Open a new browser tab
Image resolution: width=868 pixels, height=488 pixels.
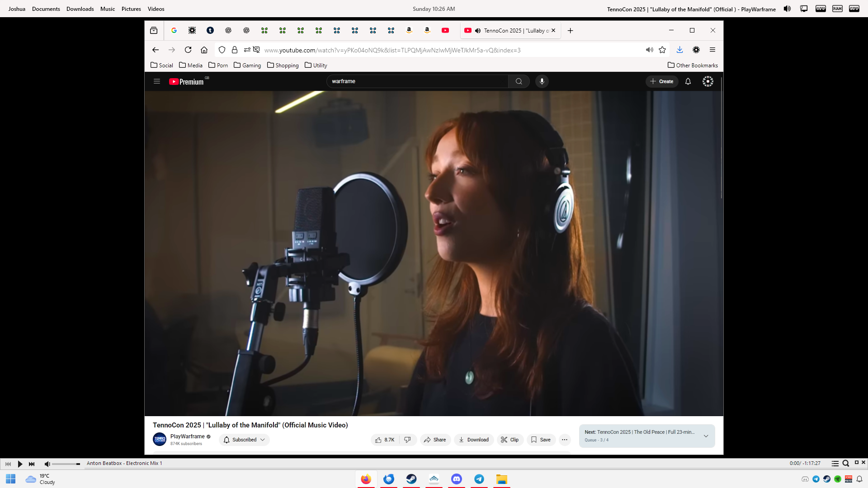coord(571,30)
